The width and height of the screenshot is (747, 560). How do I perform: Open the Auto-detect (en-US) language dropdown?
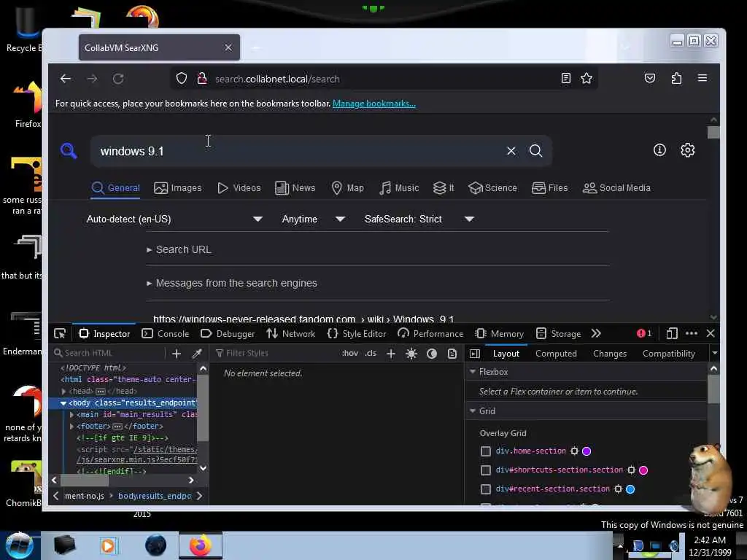tap(174, 219)
